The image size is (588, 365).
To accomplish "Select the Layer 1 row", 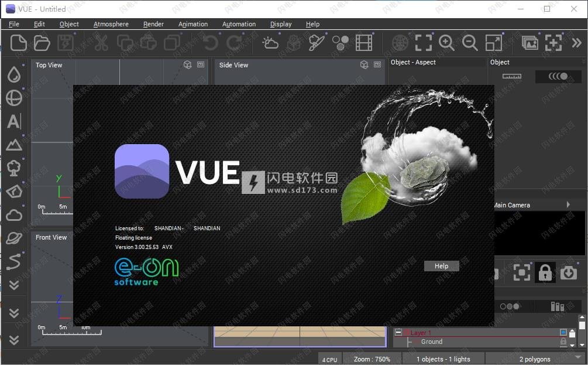I will tap(480, 333).
